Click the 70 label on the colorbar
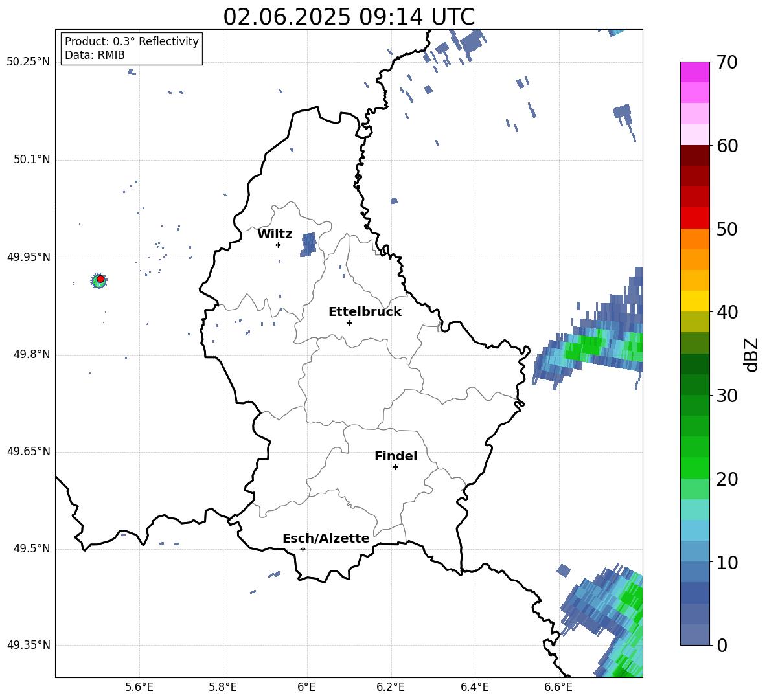 pos(727,63)
